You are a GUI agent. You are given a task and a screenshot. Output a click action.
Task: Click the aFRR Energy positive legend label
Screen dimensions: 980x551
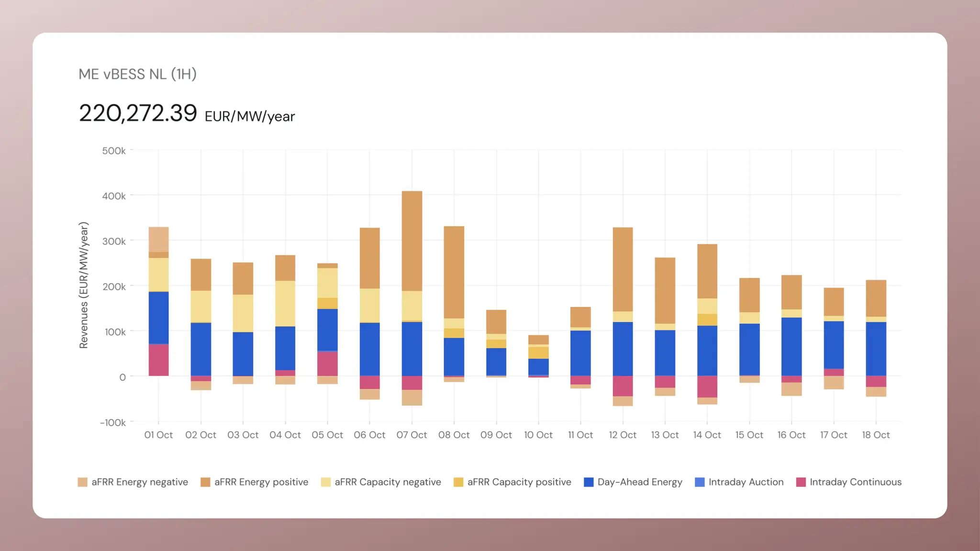coord(261,482)
